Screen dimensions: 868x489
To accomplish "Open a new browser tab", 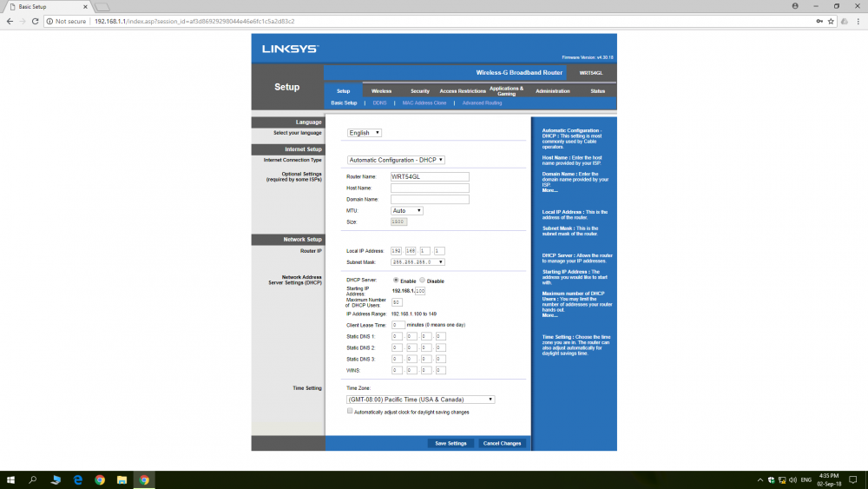I will (102, 7).
